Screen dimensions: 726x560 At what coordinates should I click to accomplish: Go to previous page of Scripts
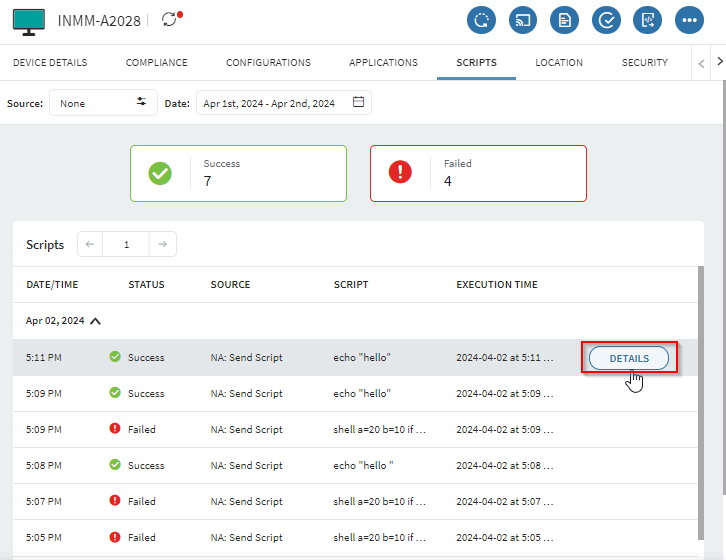coord(90,244)
